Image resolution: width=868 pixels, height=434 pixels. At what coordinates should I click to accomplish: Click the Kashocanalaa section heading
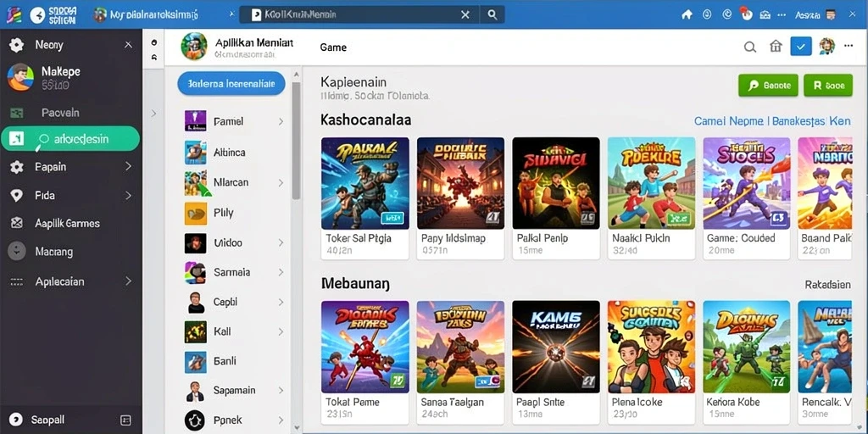366,120
